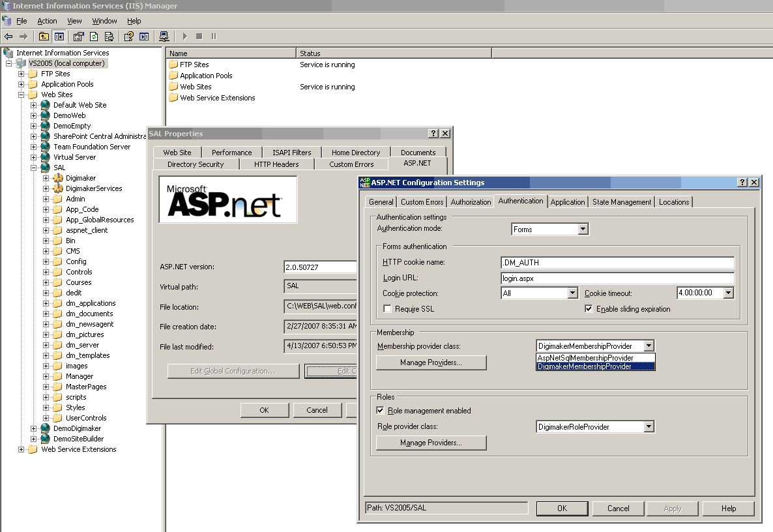Viewport: 773px width, 532px height.
Task: Open Help using the question mark toolbar icon
Action: coord(128,37)
